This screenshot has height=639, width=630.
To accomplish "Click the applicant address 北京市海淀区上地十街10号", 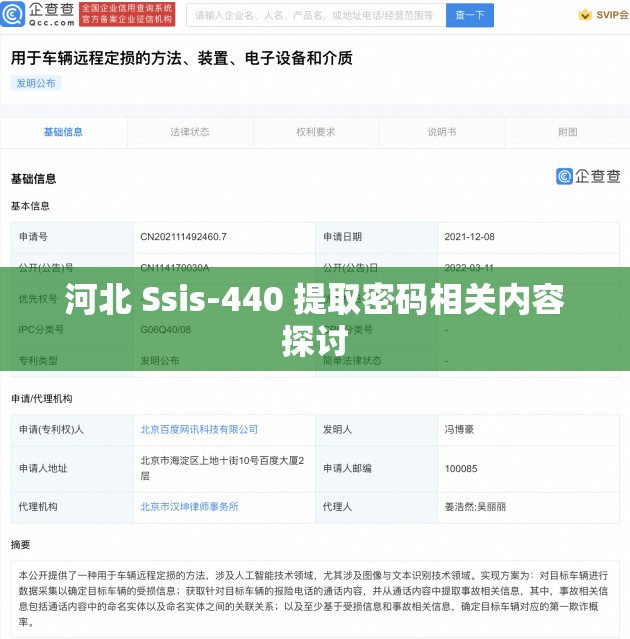I will [222, 468].
